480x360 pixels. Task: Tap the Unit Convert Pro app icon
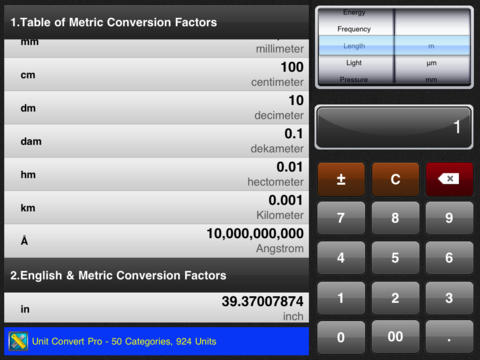(x=18, y=341)
